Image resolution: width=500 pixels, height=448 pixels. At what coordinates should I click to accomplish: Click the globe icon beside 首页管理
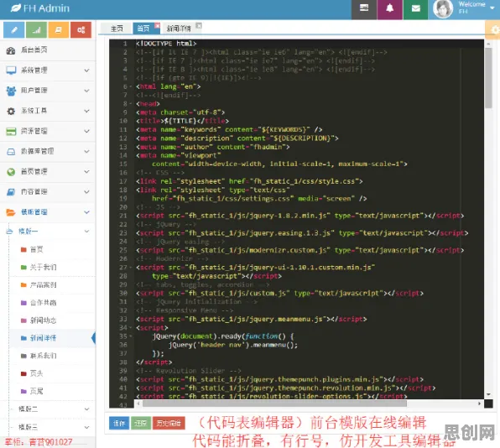coord(11,172)
